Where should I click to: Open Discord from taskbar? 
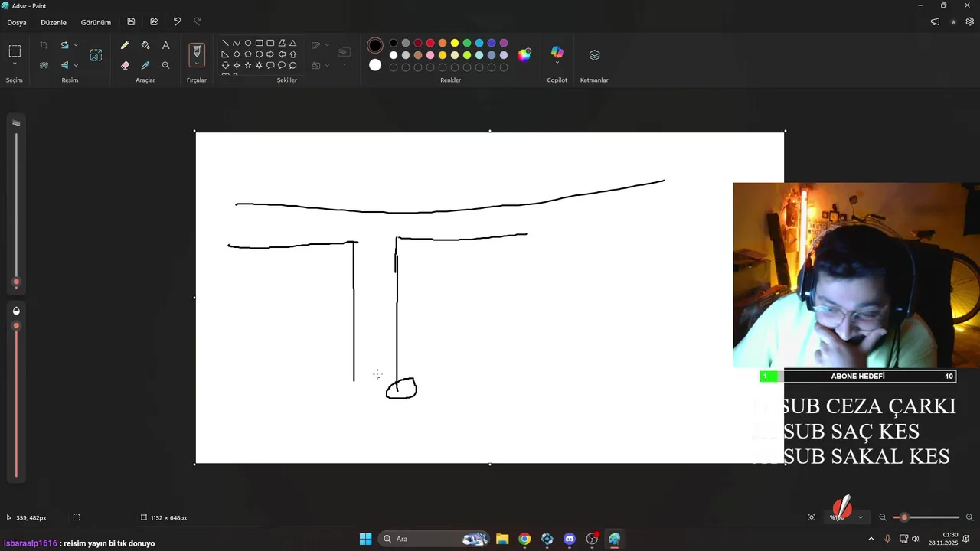tap(570, 539)
